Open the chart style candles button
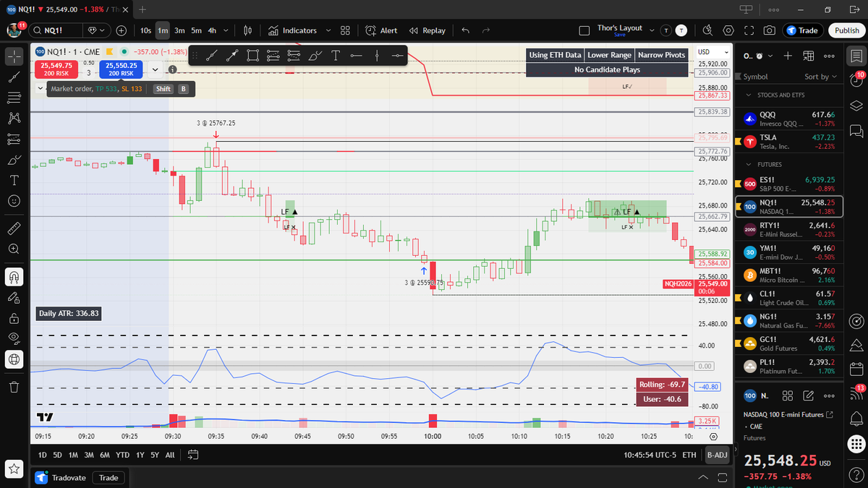This screenshot has height=488, width=868. pyautogui.click(x=248, y=30)
